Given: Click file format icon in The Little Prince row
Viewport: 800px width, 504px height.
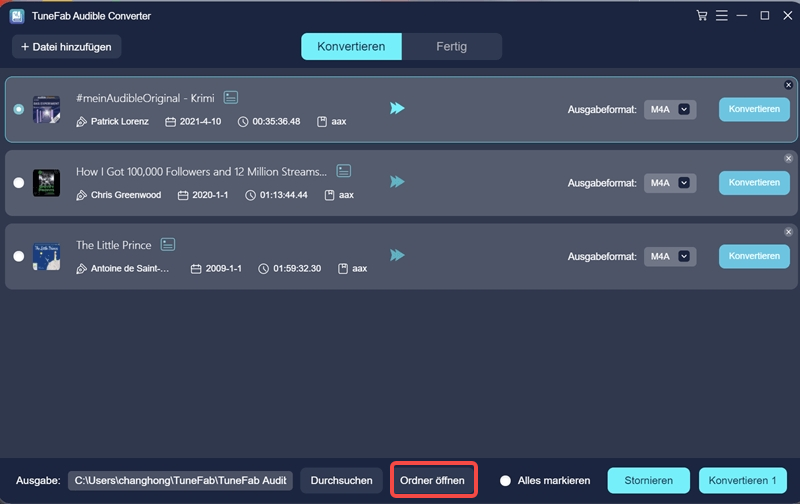Looking at the screenshot, I should tap(343, 269).
